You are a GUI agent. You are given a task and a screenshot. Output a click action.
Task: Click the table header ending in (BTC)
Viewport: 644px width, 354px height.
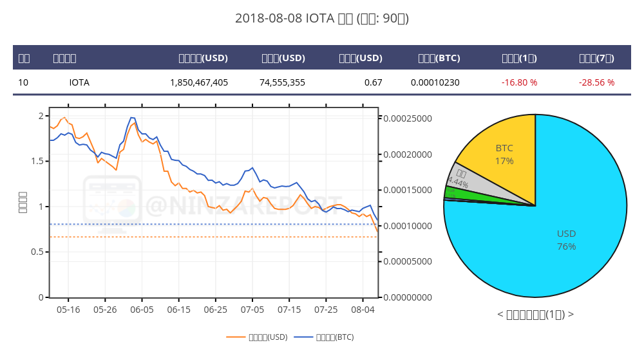[439, 58]
